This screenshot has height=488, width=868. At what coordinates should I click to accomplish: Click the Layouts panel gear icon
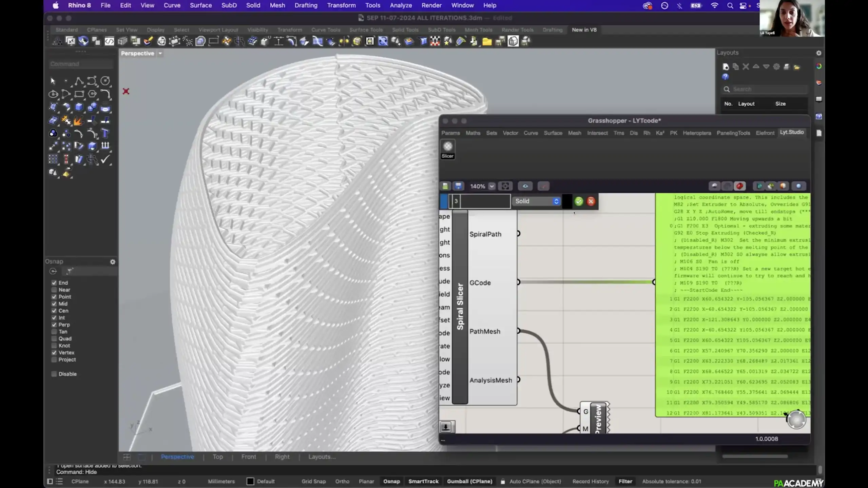[818, 53]
